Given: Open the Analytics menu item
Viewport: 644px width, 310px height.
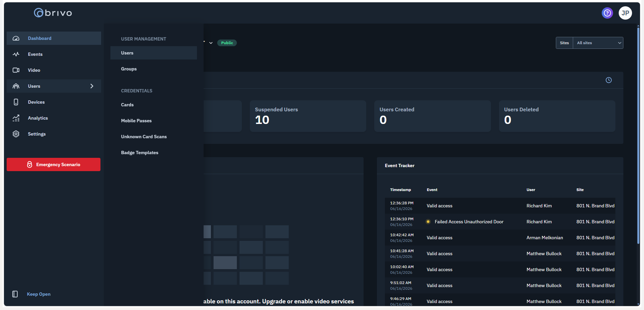Looking at the screenshot, I should (54, 118).
